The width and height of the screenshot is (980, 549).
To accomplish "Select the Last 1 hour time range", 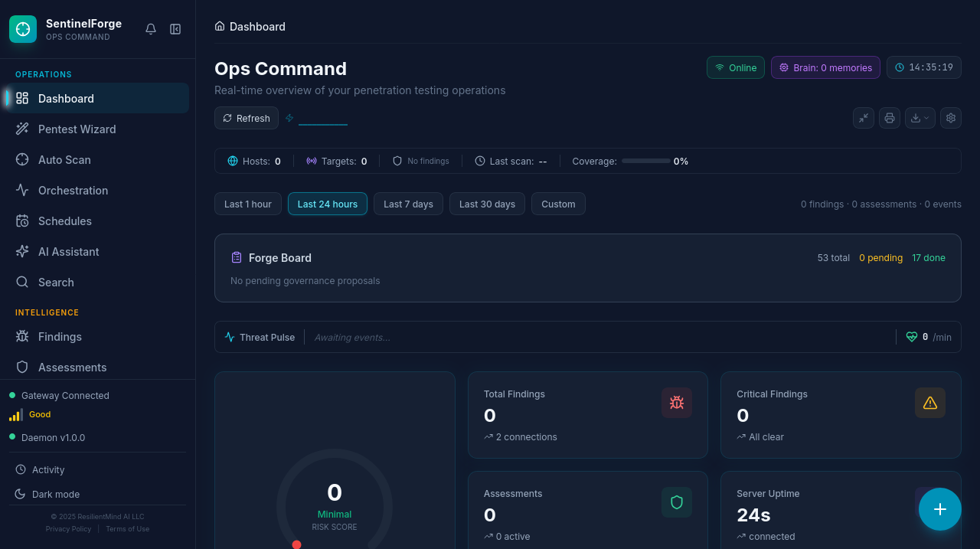I will tap(247, 204).
